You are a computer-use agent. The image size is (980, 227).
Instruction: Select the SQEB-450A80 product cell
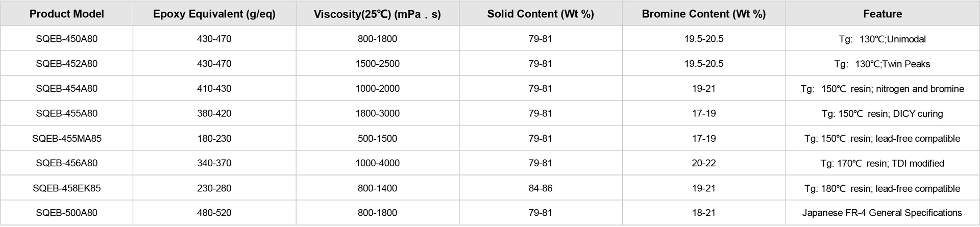tap(66, 39)
